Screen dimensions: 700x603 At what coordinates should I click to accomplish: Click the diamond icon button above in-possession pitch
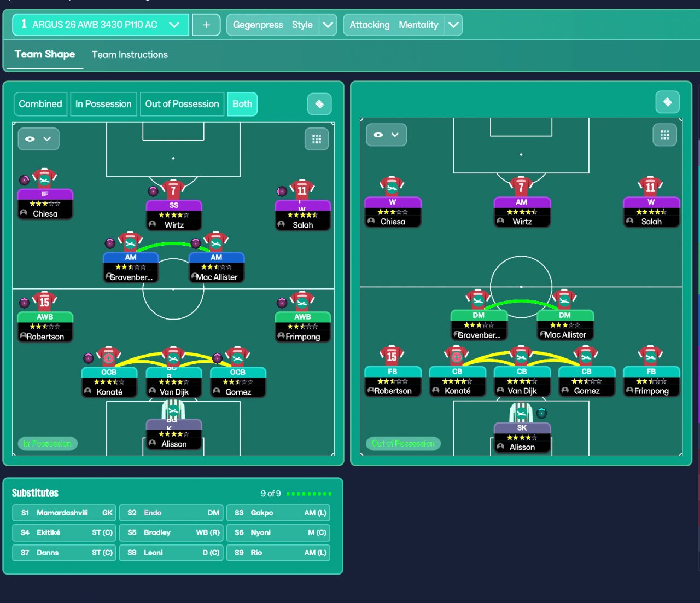[x=319, y=104]
